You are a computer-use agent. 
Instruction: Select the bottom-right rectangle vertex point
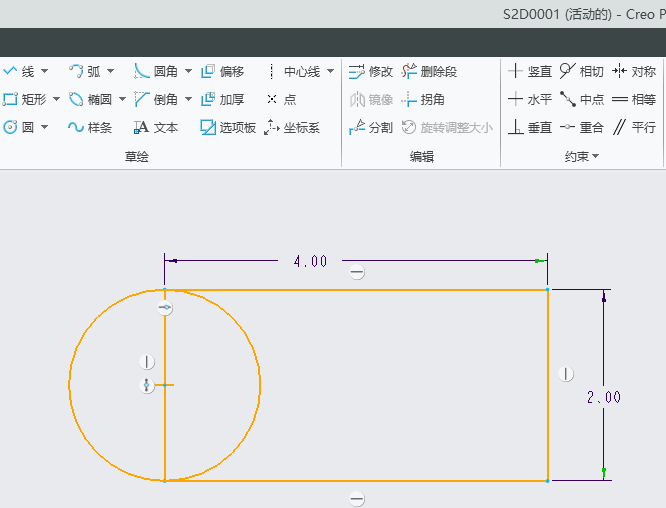[548, 481]
